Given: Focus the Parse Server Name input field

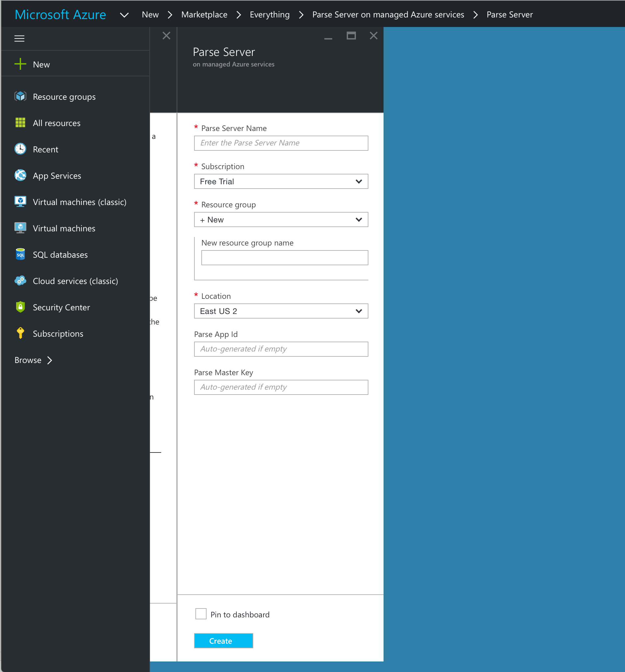Looking at the screenshot, I should point(281,143).
